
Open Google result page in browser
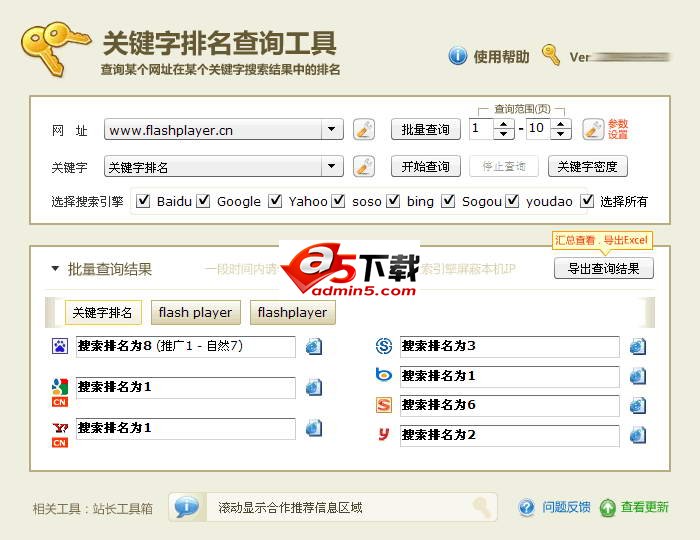coord(314,387)
